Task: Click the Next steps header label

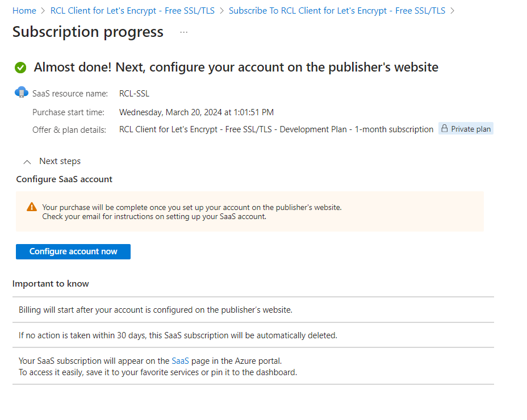Action: click(x=60, y=161)
